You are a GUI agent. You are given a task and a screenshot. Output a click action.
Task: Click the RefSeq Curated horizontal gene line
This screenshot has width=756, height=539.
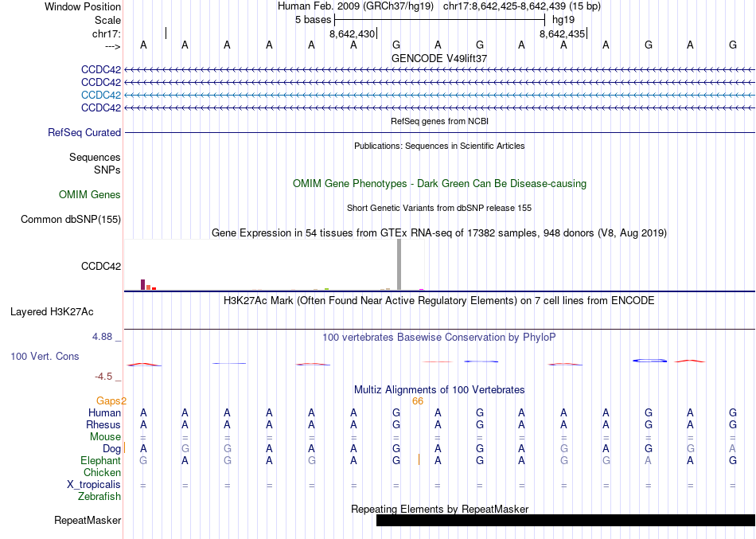[439, 133]
